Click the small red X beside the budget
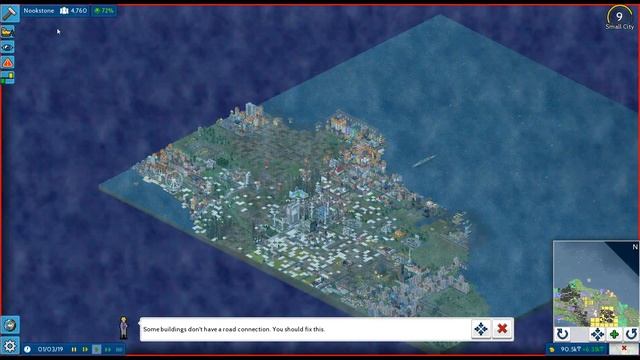Screen dimensions: 640x360 coord(624,349)
